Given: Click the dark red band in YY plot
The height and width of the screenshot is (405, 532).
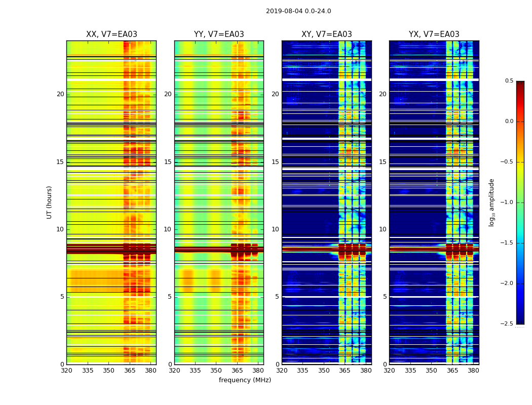Looking at the screenshot, I should (219, 250).
